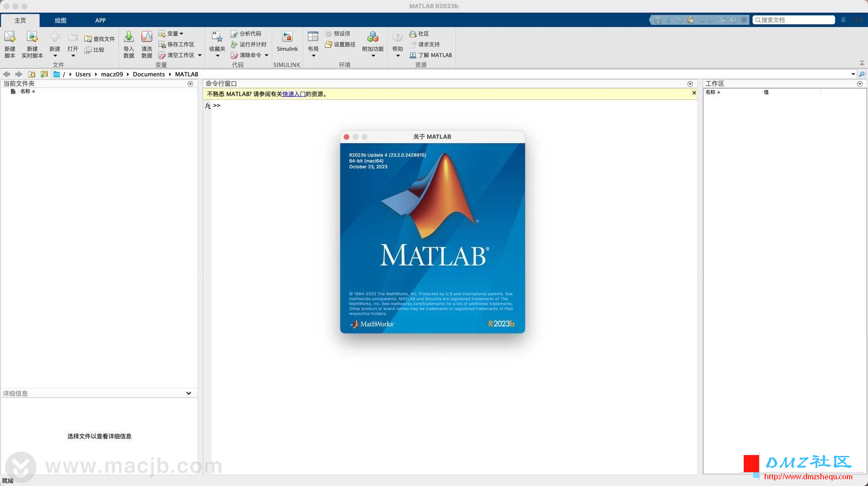This screenshot has width=868, height=486.
Task: Click Users in the path breadcrumb
Action: coord(83,74)
